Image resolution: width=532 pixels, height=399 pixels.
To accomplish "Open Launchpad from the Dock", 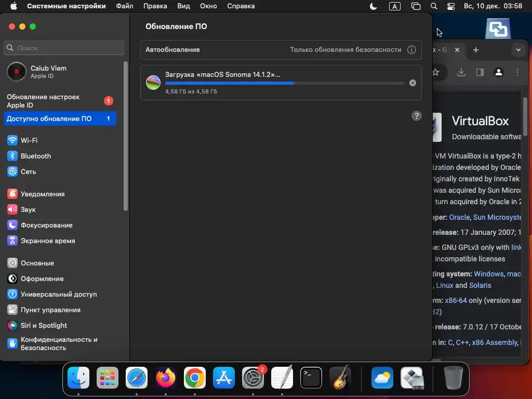I will coord(108,378).
